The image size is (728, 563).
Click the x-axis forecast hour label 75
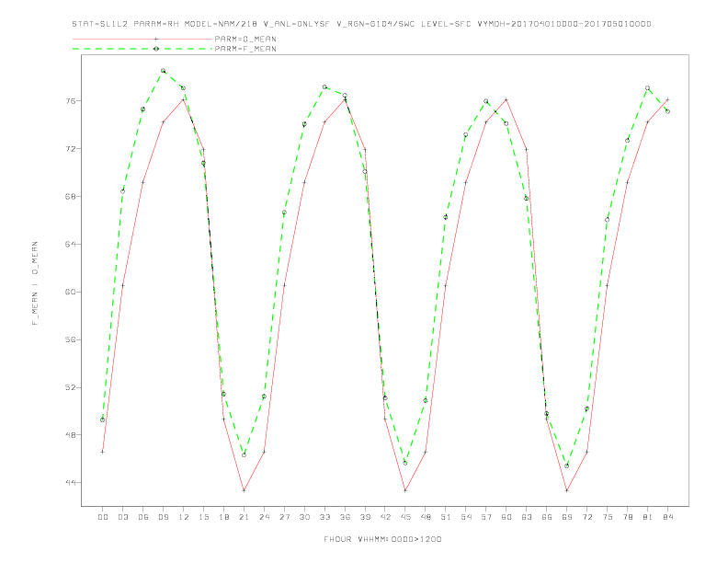(608, 517)
